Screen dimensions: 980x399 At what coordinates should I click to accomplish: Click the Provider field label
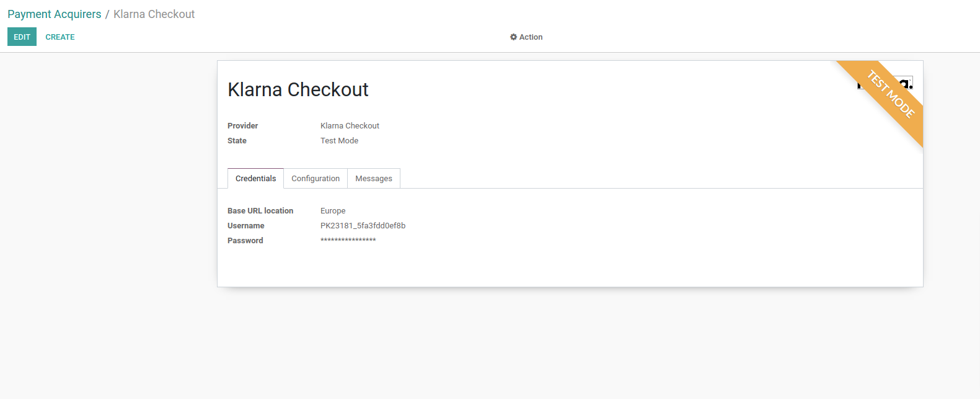242,126
